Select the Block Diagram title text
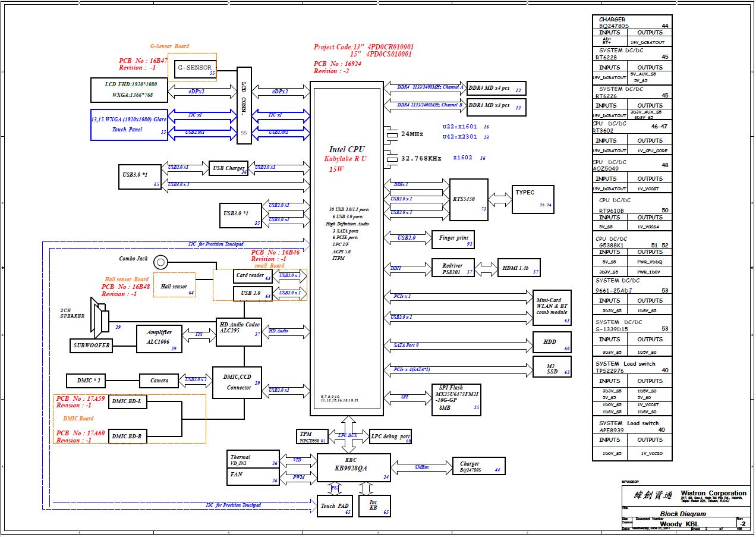This screenshot has width=756, height=537. coord(683,514)
